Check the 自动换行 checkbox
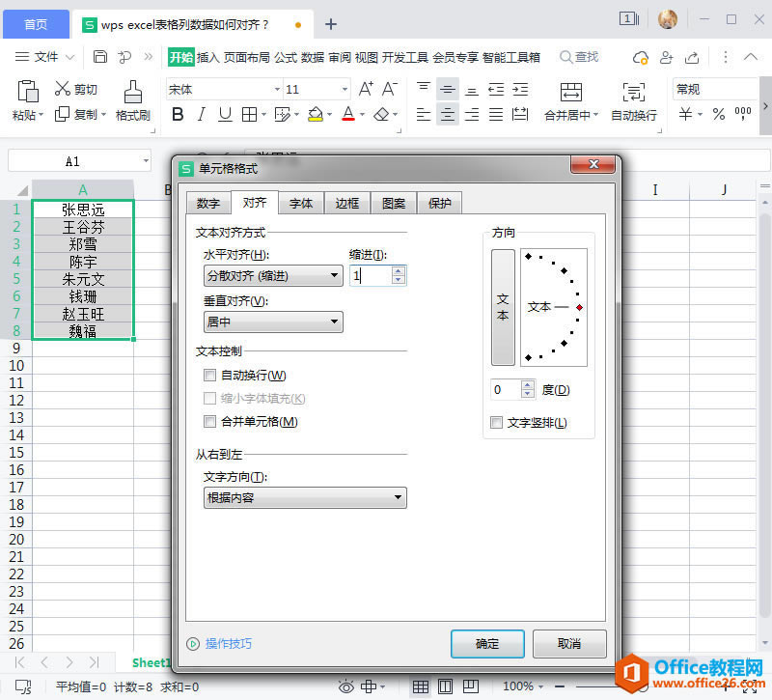The image size is (772, 700). tap(209, 376)
